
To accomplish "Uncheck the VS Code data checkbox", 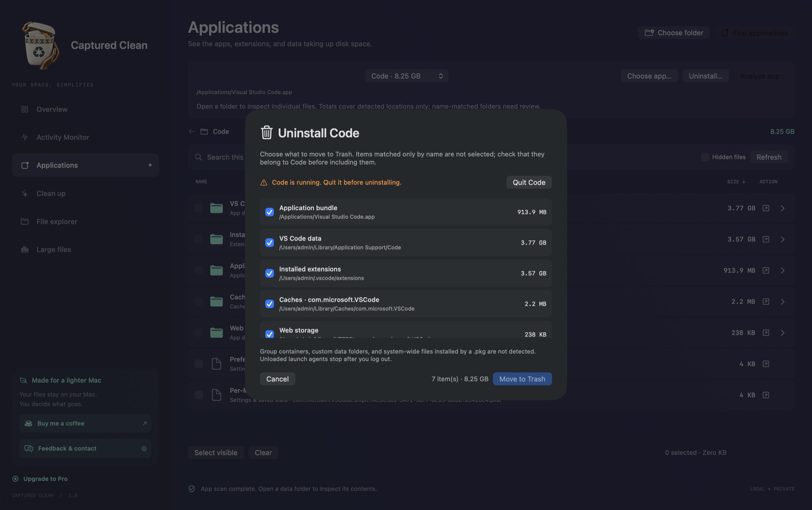I will pyautogui.click(x=270, y=243).
